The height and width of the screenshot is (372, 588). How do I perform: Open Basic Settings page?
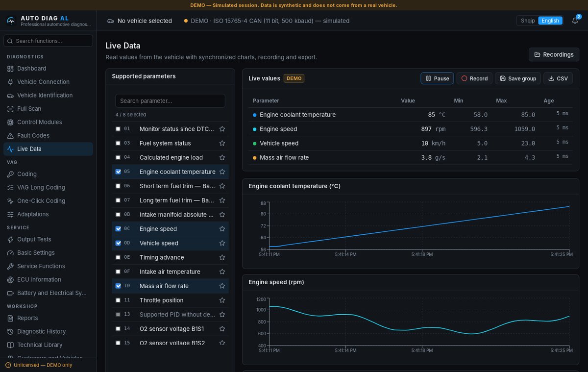pyautogui.click(x=48, y=253)
